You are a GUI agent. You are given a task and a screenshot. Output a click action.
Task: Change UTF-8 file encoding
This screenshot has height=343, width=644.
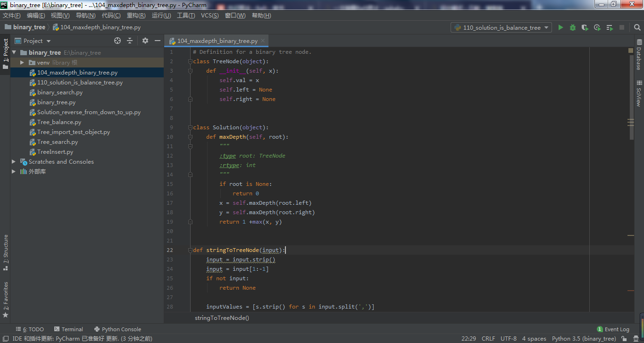509,339
